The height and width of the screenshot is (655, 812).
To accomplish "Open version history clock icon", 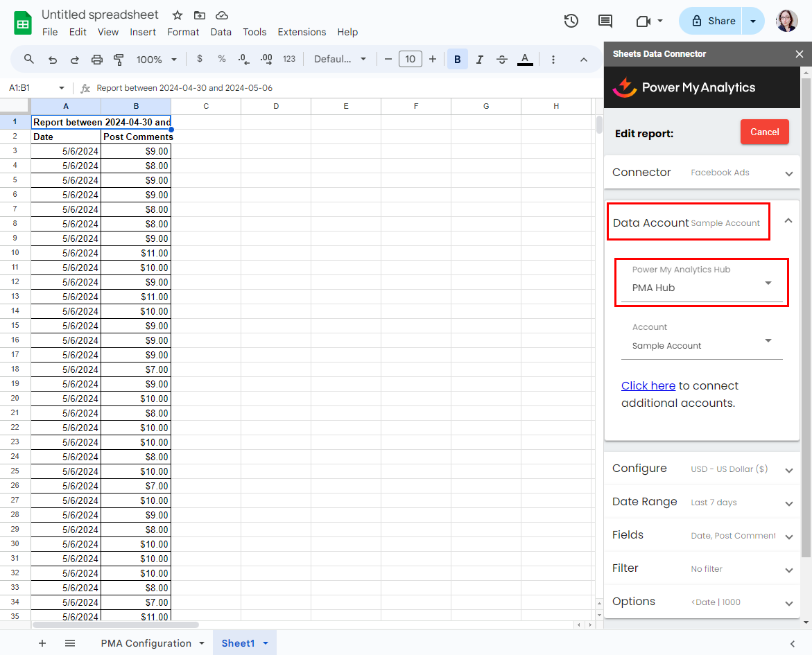I will pos(571,21).
